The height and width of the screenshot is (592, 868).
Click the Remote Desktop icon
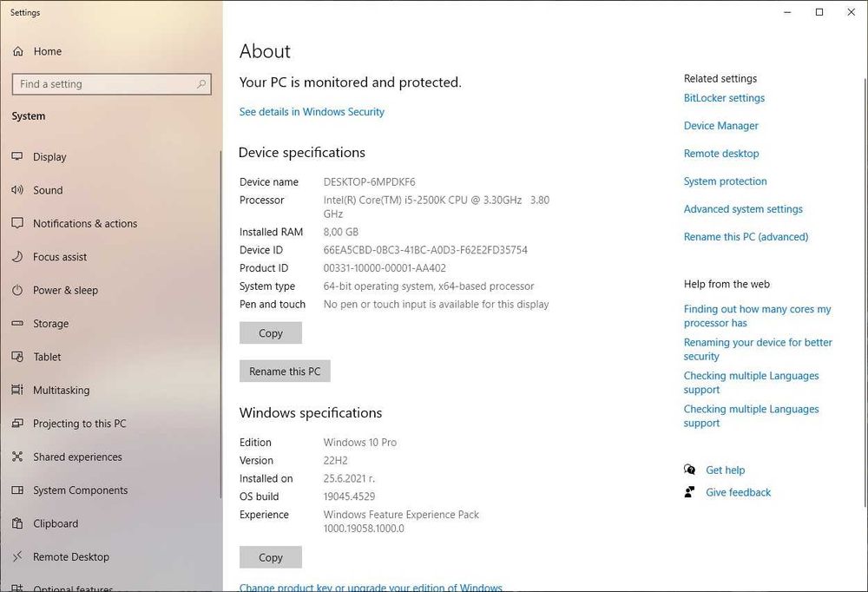click(x=17, y=556)
